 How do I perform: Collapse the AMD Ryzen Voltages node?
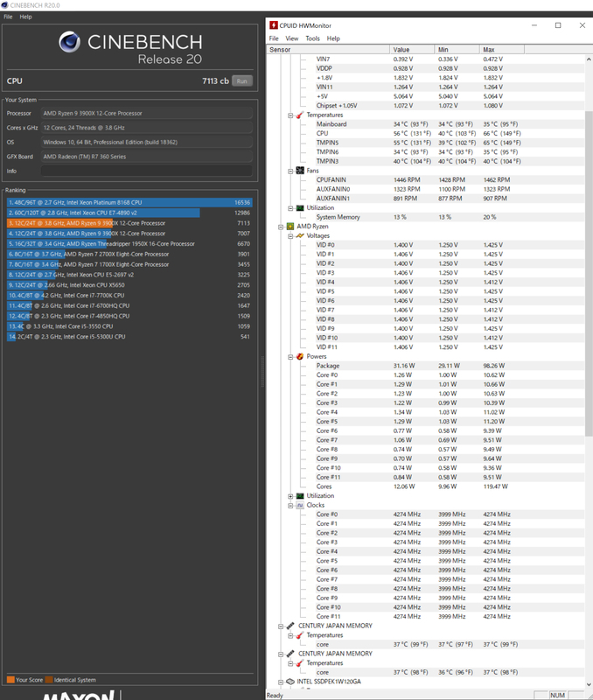pos(290,236)
